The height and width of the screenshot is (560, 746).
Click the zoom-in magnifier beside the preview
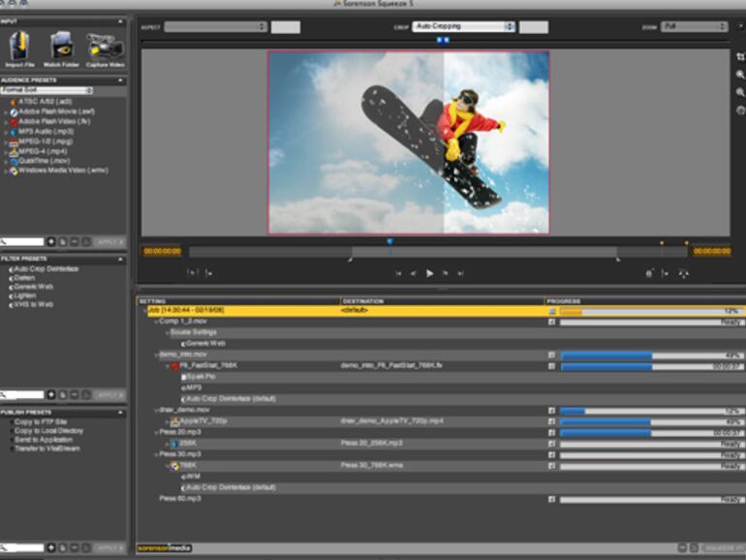click(740, 76)
